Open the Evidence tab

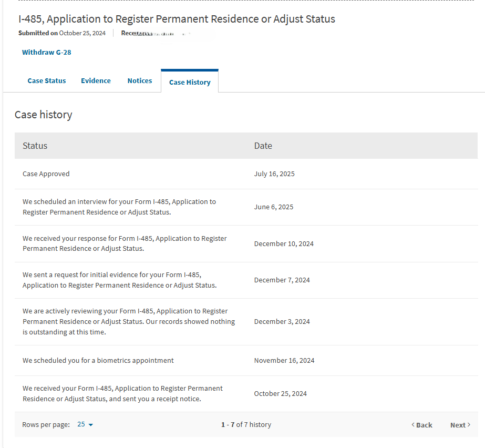pyautogui.click(x=96, y=81)
